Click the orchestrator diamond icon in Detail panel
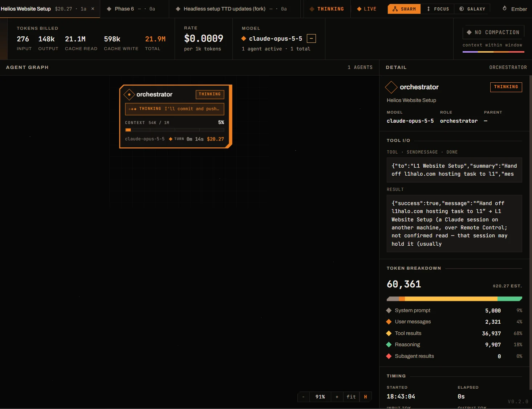This screenshot has height=409, width=532. (391, 87)
